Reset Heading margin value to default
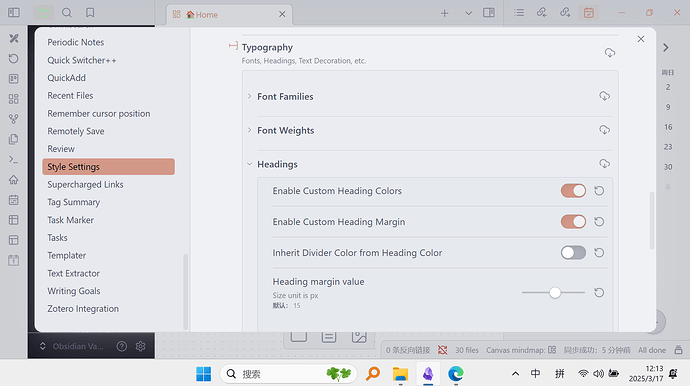The image size is (690, 386). coord(599,293)
